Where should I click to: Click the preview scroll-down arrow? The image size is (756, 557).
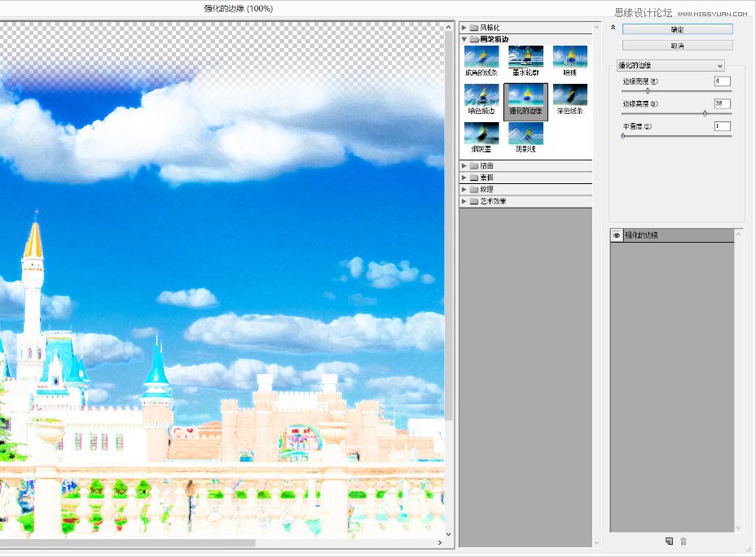click(x=449, y=534)
